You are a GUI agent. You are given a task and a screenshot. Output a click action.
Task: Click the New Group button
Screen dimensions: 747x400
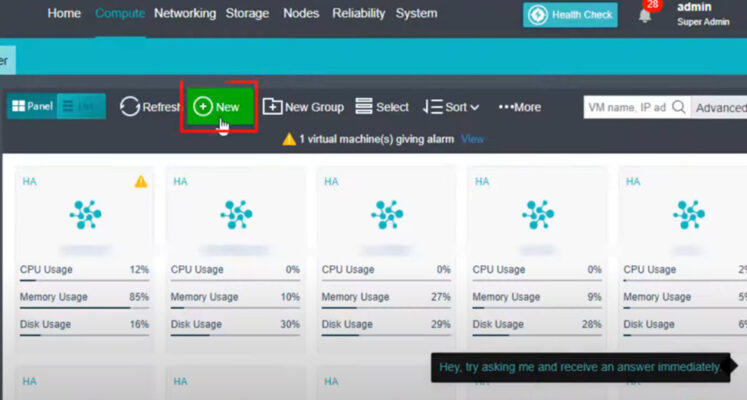click(x=303, y=107)
